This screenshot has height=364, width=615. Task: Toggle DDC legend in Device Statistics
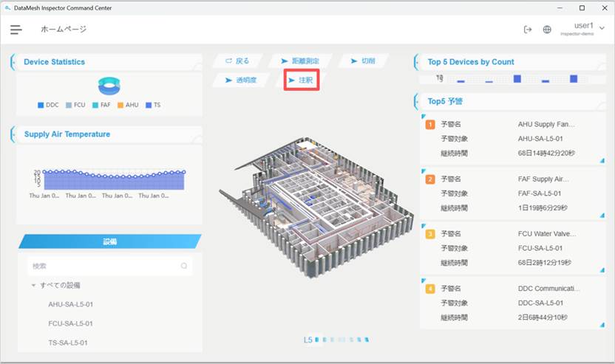coord(48,105)
